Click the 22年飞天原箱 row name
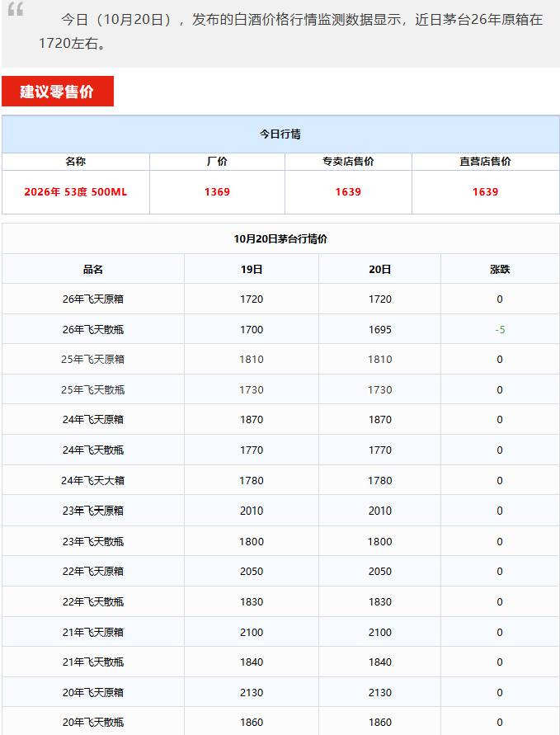The width and height of the screenshot is (560, 735). (x=93, y=572)
